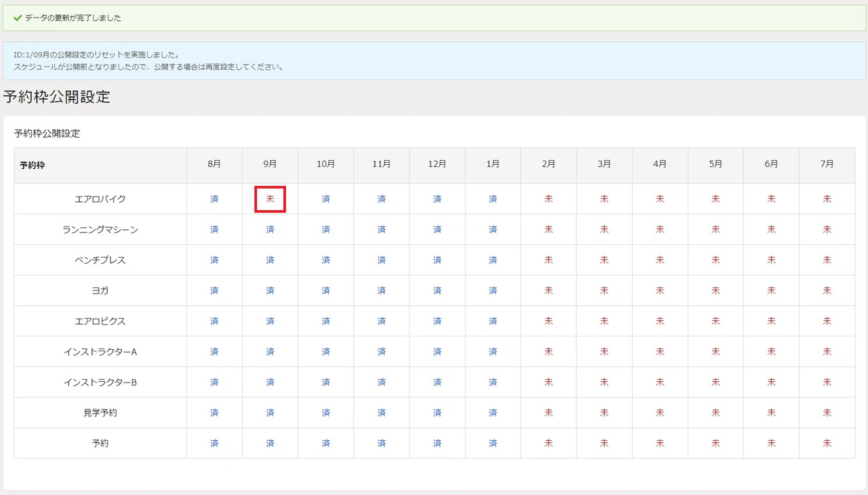Select 済 for インストラクターA in 11月
The height and width of the screenshot is (495, 868).
click(x=382, y=352)
